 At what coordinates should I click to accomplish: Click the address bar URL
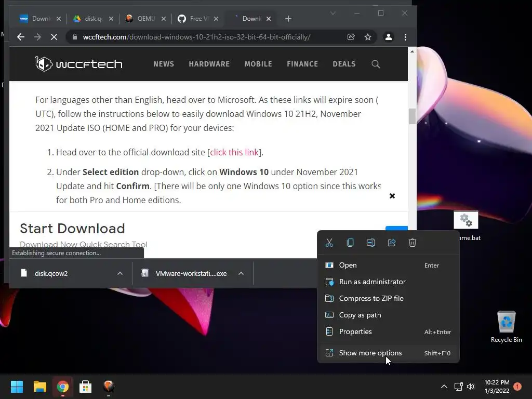[x=196, y=37]
